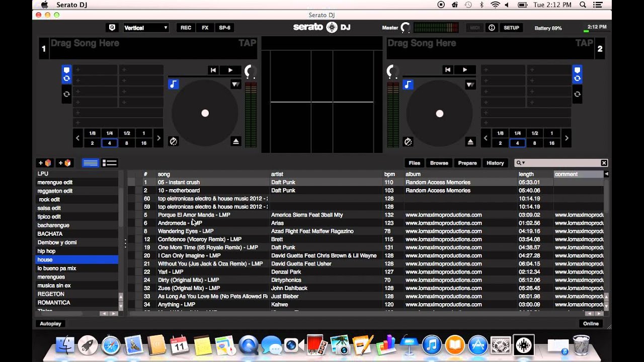Open column chooser arrow beside comment header
The width and height of the screenshot is (644, 362).
pyautogui.click(x=606, y=174)
